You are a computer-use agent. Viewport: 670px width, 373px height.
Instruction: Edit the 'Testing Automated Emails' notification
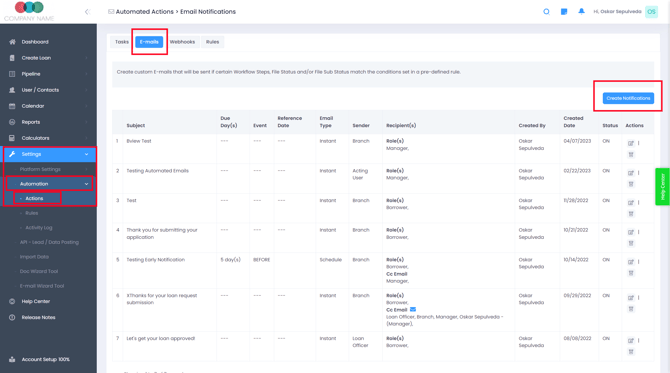click(631, 173)
